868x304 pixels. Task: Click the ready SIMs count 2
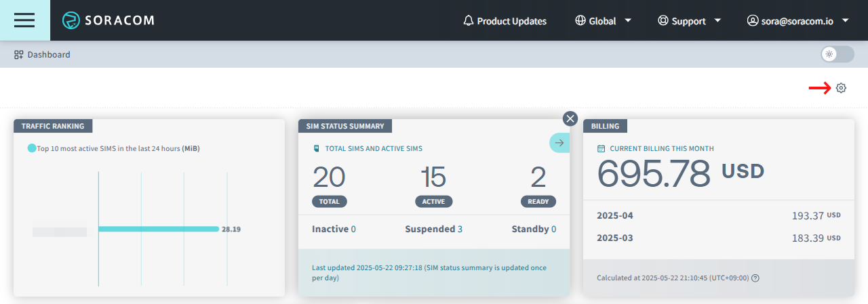538,177
